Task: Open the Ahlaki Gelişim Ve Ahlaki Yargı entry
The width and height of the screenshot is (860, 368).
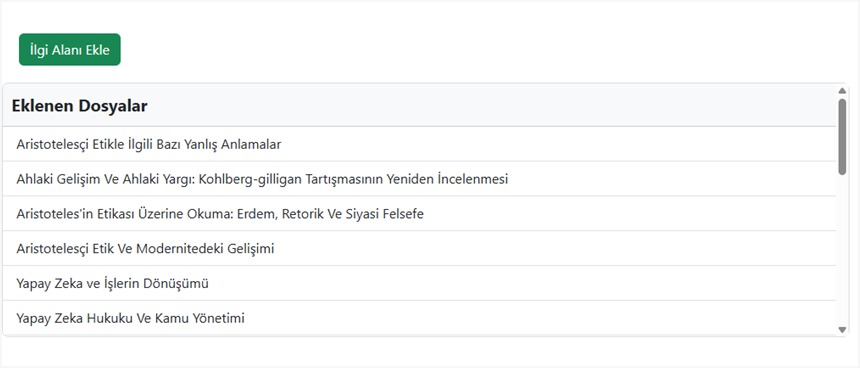Action: pyautogui.click(x=420, y=179)
